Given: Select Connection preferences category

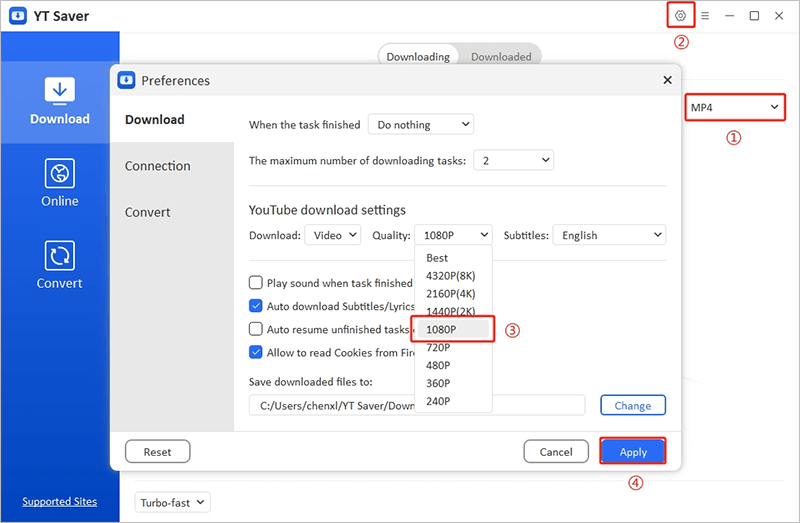Looking at the screenshot, I should point(172,166).
